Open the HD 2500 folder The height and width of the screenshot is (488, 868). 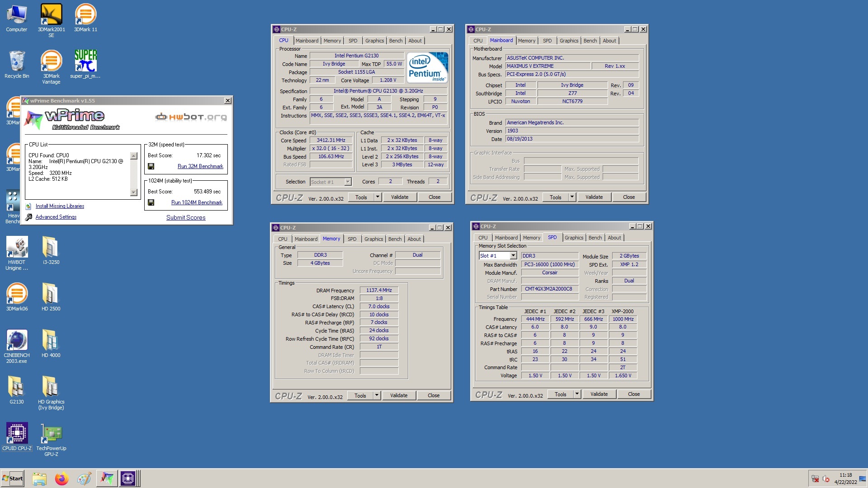pos(51,297)
